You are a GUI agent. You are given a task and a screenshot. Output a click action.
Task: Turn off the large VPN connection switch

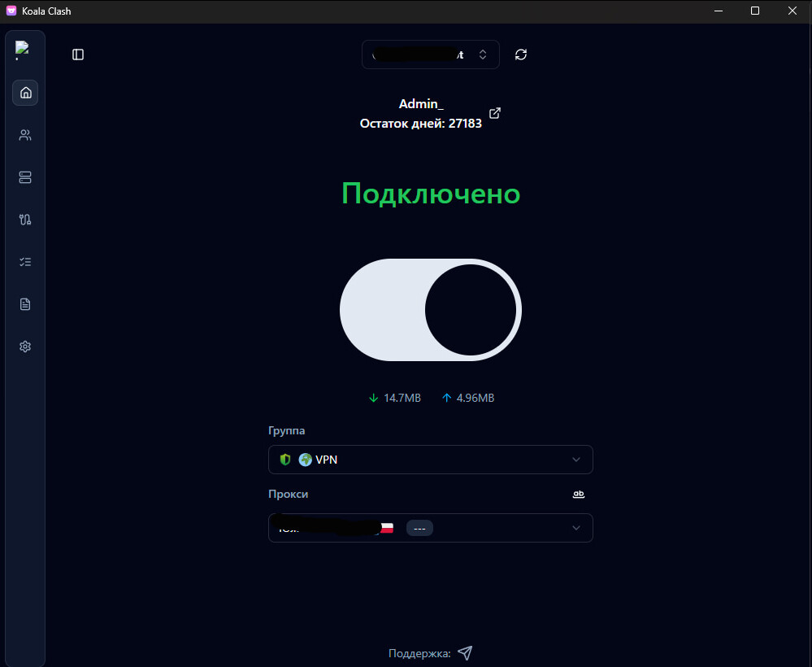click(431, 310)
